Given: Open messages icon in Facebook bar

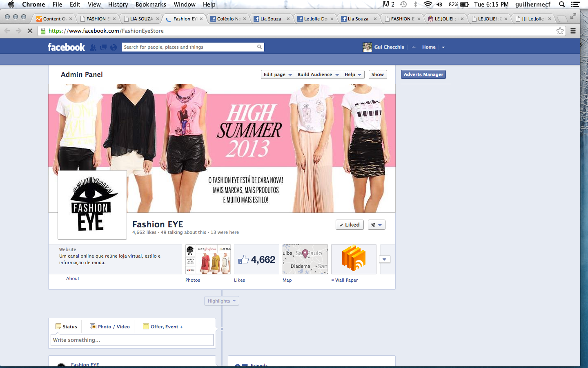Looking at the screenshot, I should (x=103, y=47).
